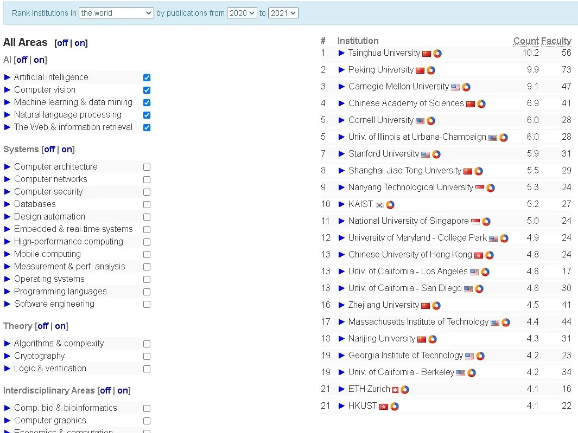Click the Institution column header
578x433 pixels.
358,41
